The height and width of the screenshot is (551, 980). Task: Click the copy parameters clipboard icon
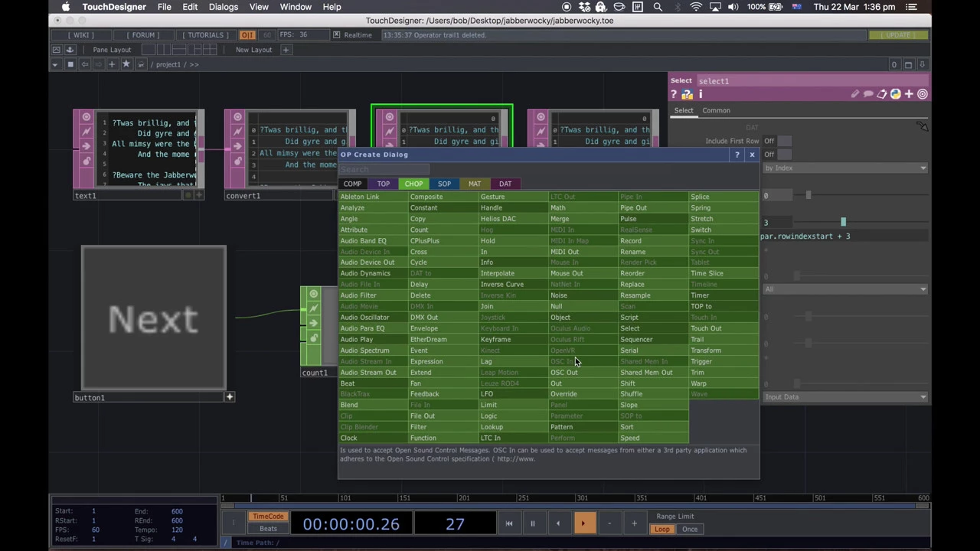coord(881,94)
